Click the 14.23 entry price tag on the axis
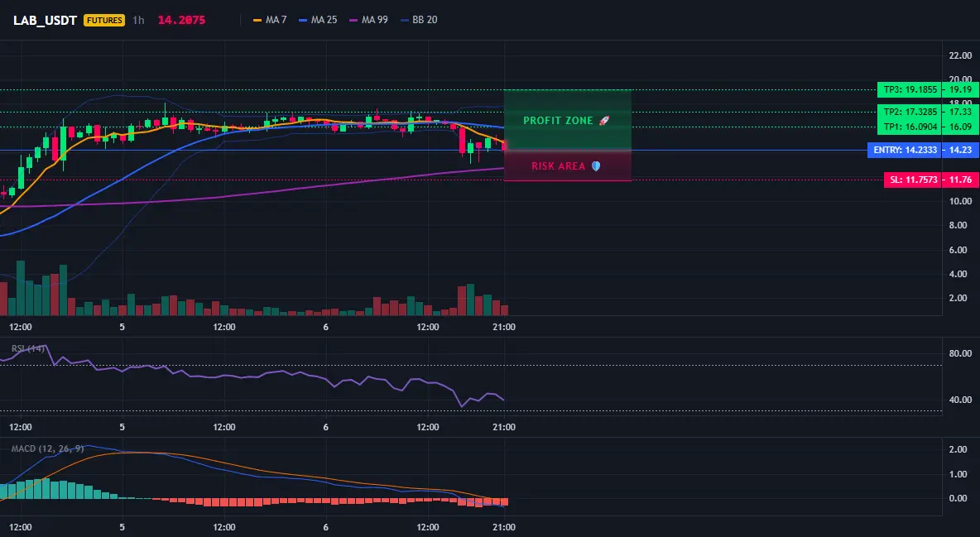Viewport: 980px width, 537px height. (961, 150)
